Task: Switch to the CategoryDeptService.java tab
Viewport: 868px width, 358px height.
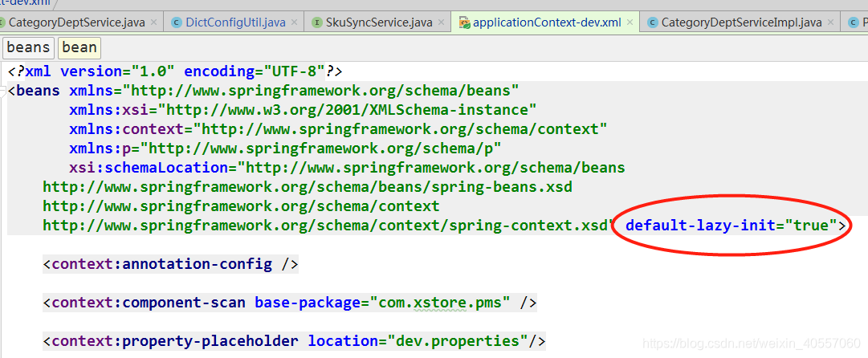Action: pos(77,22)
